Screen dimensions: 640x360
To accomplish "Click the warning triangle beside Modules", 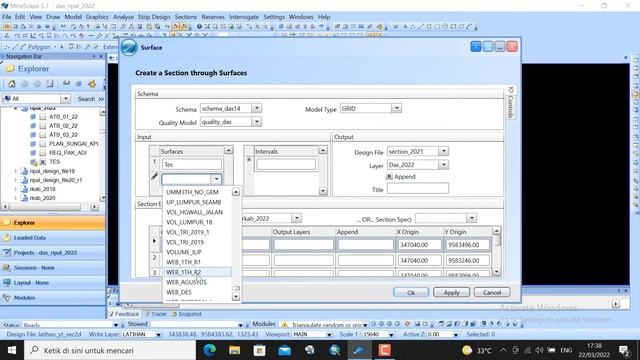I will (284, 325).
